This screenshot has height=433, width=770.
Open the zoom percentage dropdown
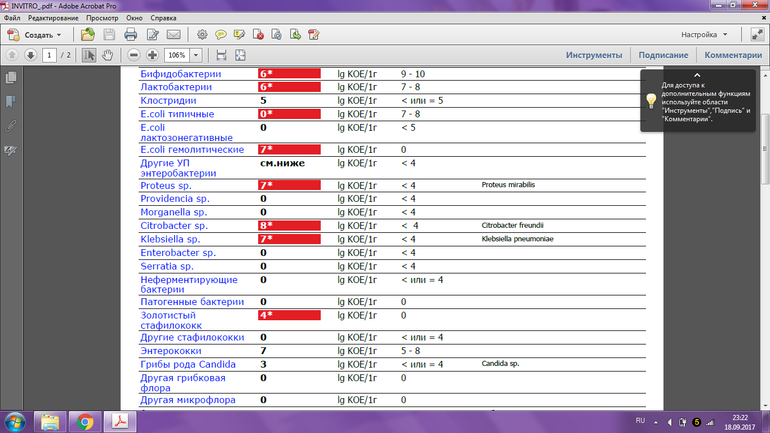pos(196,55)
